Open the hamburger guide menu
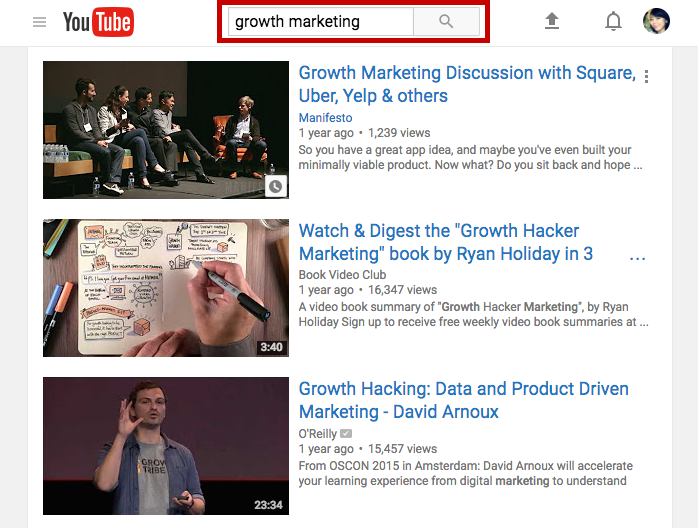Image resolution: width=698 pixels, height=528 pixels. tap(39, 22)
